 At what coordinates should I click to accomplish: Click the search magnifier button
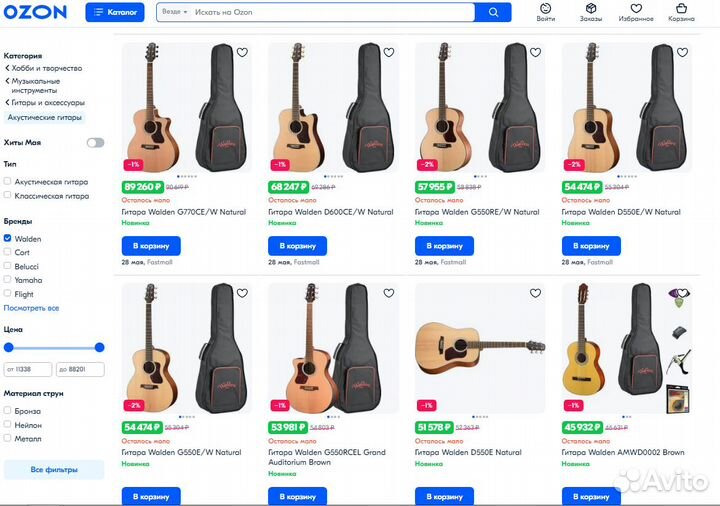[492, 12]
